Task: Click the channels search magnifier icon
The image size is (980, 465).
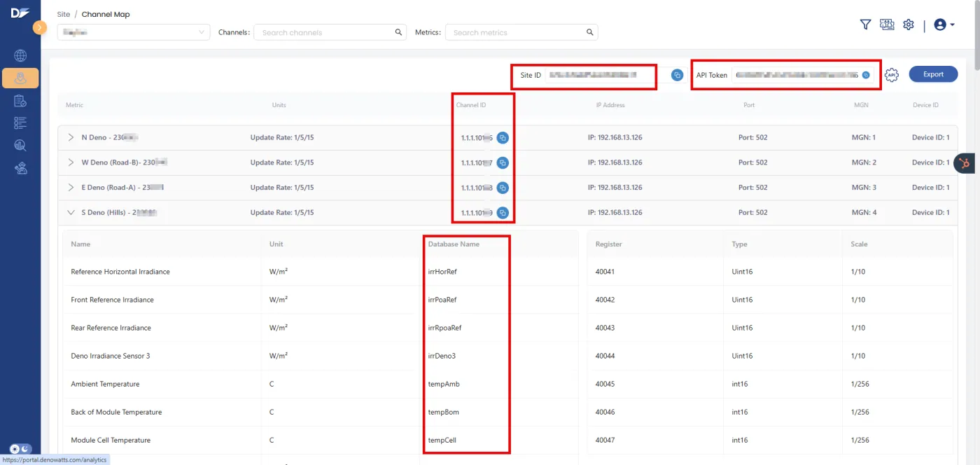Action: [x=398, y=32]
